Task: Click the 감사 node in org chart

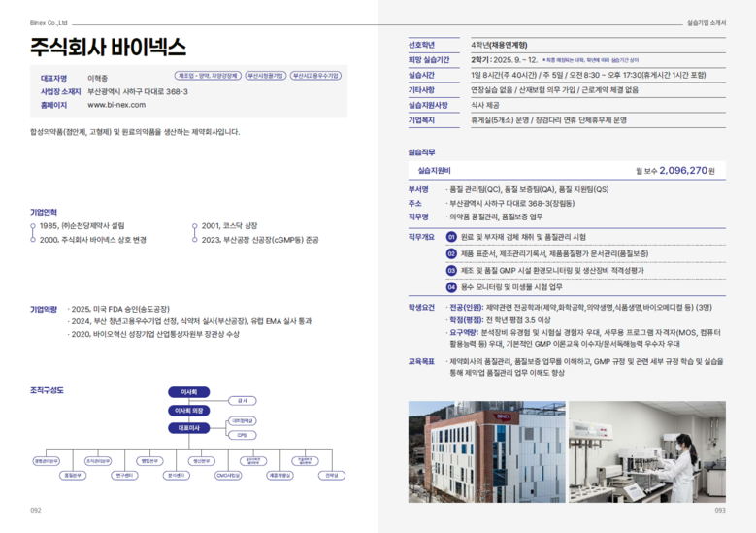Action: (241, 400)
